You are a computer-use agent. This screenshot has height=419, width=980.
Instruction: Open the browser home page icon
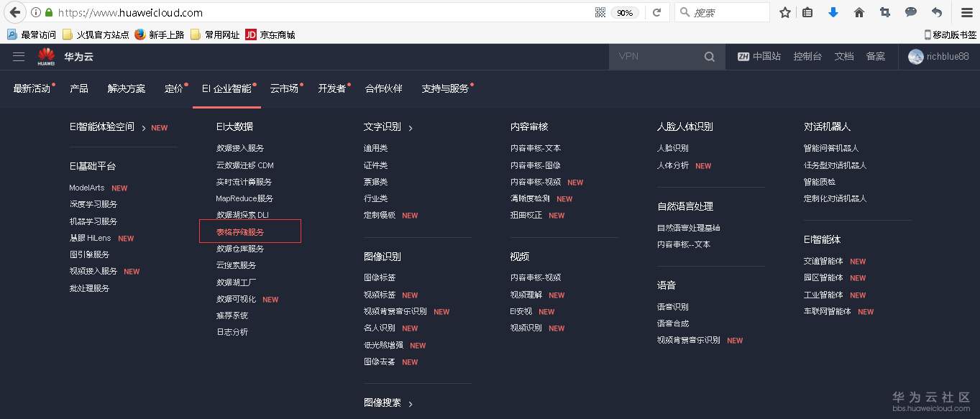[858, 12]
